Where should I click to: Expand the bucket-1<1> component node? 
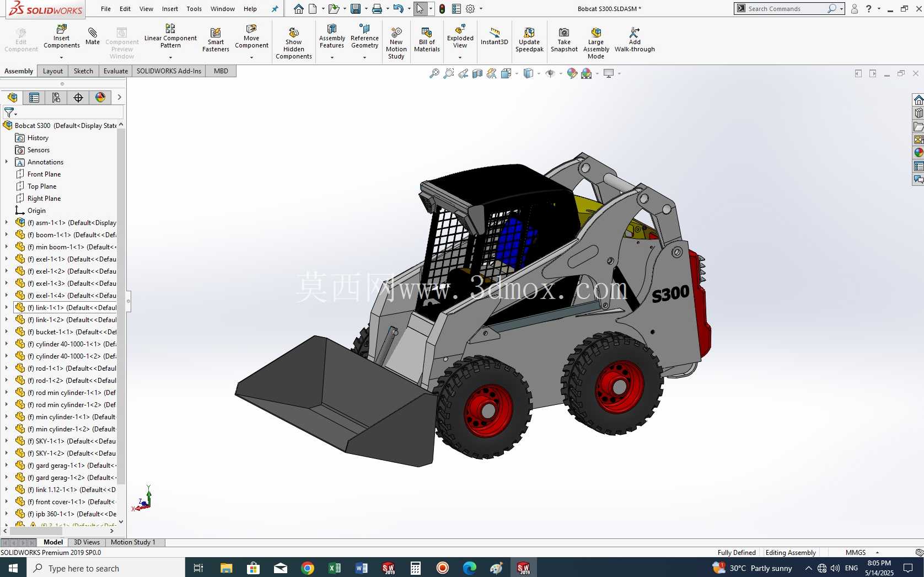pyautogui.click(x=7, y=332)
